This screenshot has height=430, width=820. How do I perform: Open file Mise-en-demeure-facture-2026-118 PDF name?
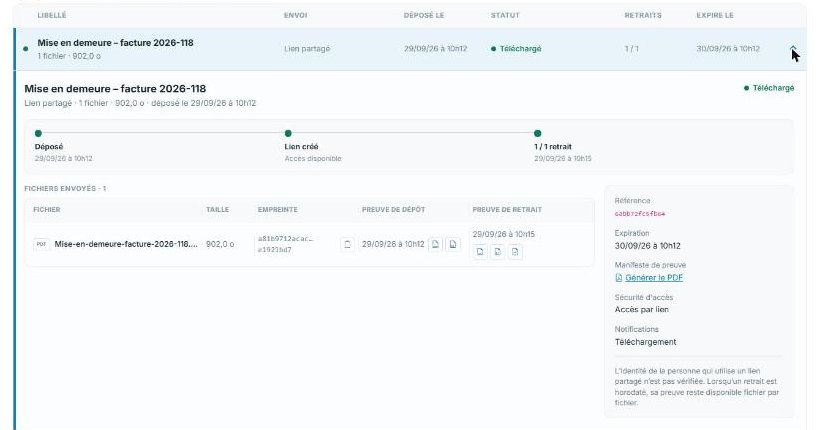[126, 244]
